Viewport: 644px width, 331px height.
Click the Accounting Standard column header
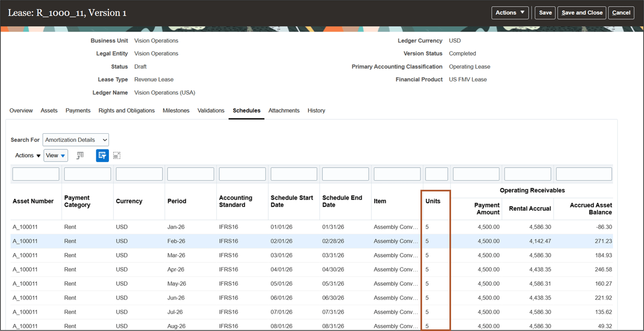click(x=235, y=201)
